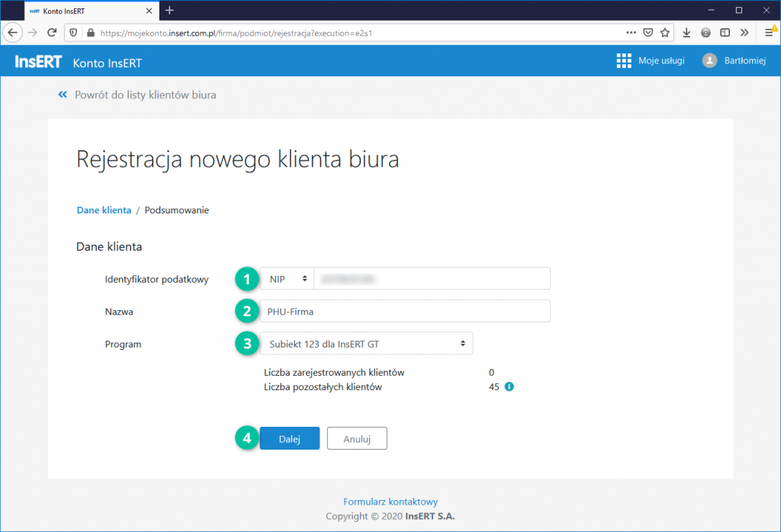Viewport: 781px width, 532px height.
Task: Click the info icon next to 45
Action: [509, 386]
